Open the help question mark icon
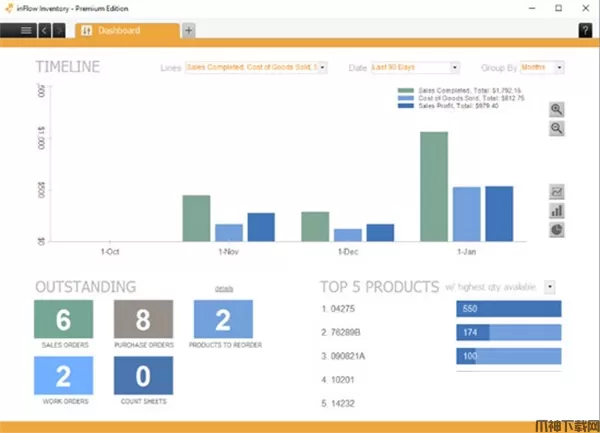This screenshot has width=600, height=433. coord(585,30)
